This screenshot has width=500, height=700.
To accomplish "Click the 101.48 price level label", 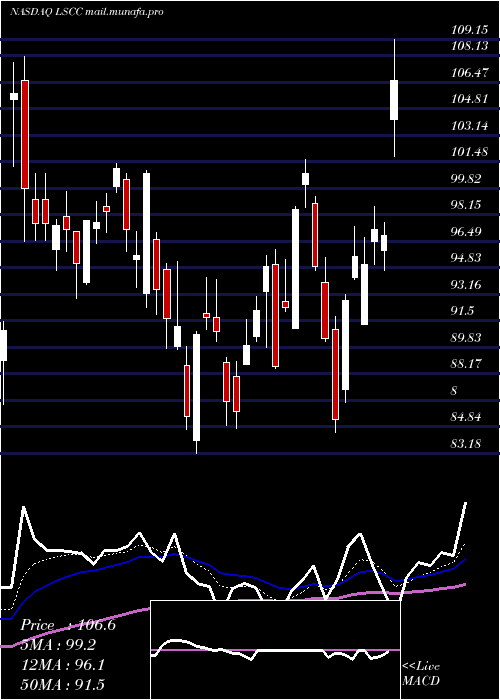I will coord(469,152).
